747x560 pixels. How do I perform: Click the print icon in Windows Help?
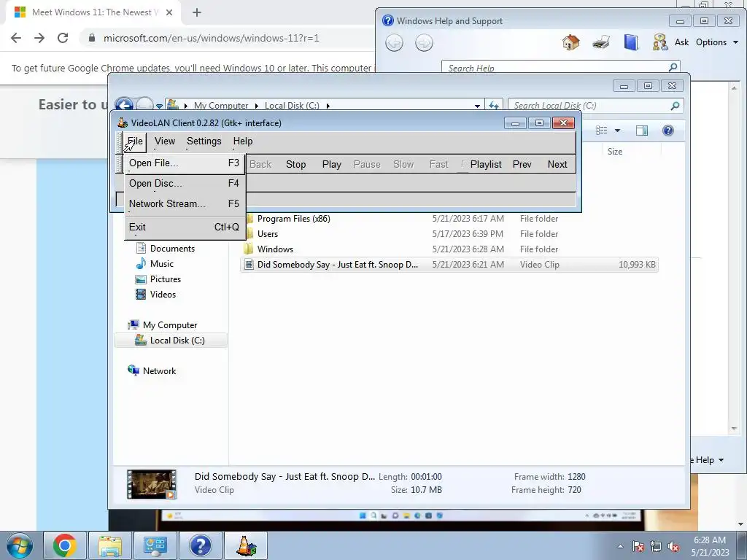pos(601,43)
